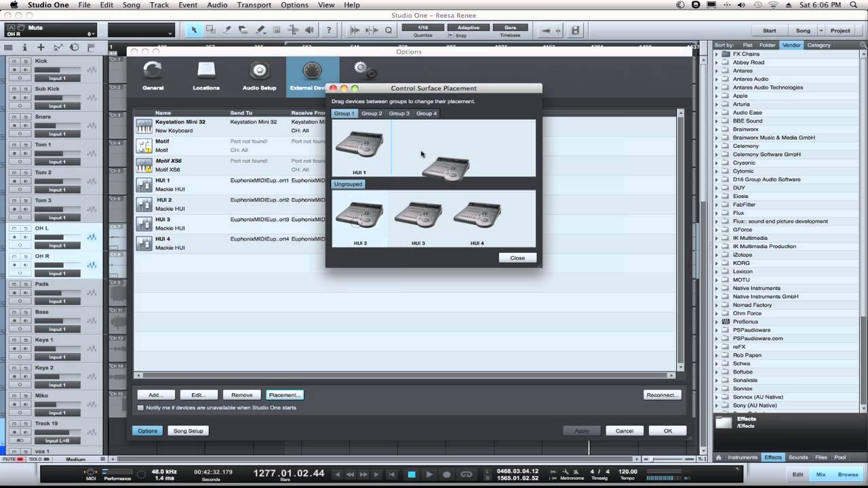Viewport: 868px width, 488px height.
Task: Open the Locations options icon
Action: click(x=206, y=70)
